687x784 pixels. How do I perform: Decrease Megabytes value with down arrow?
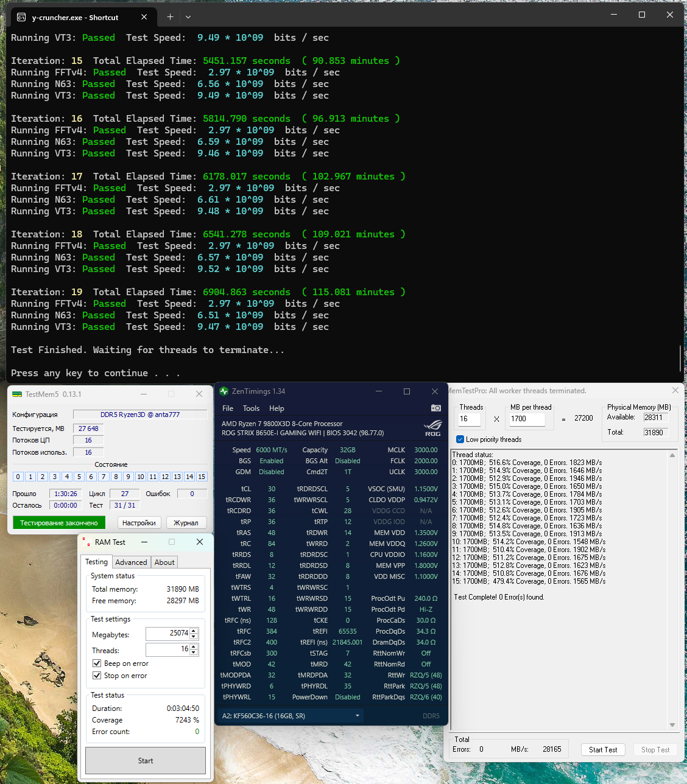tap(194, 637)
